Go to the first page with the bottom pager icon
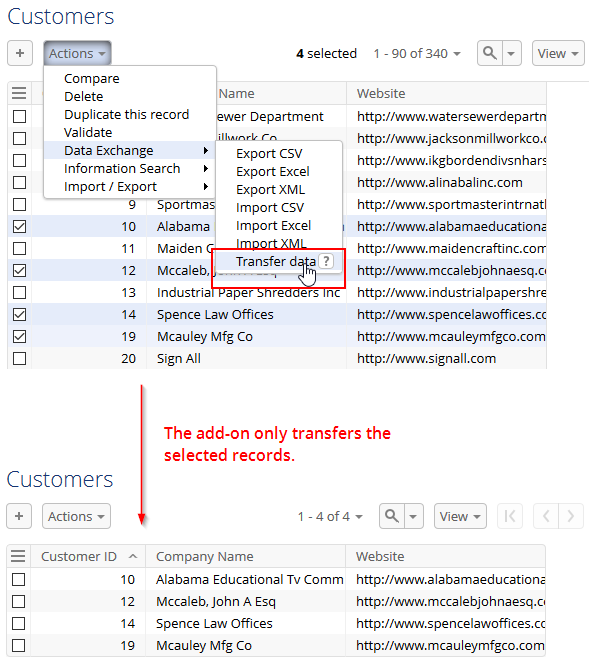The height and width of the screenshot is (672, 589). click(x=510, y=516)
